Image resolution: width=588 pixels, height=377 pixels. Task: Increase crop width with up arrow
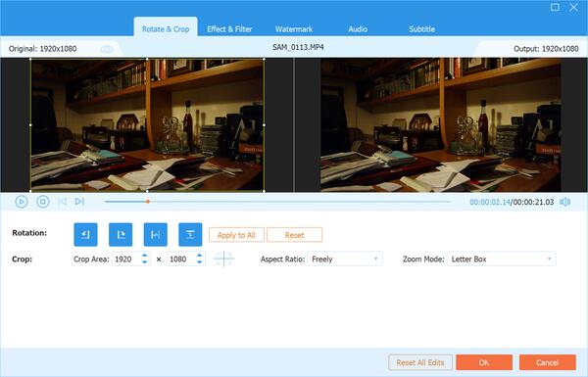click(x=144, y=256)
